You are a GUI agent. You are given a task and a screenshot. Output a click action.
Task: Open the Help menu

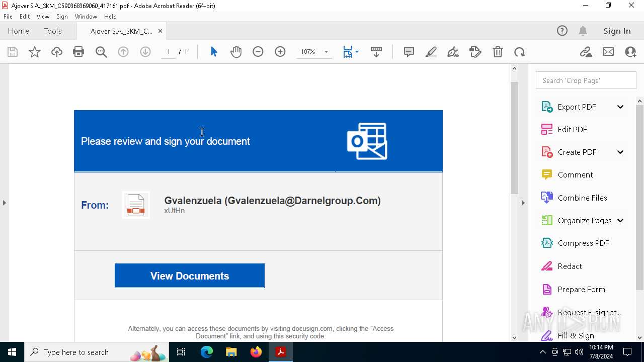tap(110, 17)
